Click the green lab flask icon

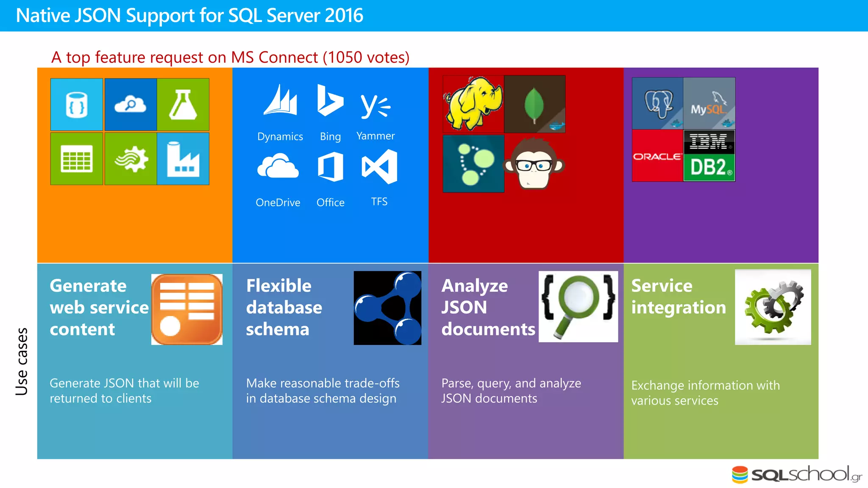(183, 105)
